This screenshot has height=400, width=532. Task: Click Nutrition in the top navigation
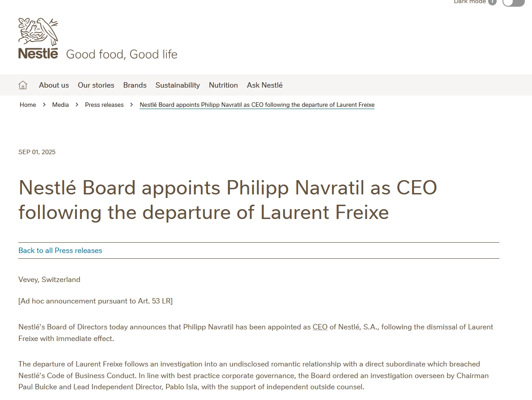pos(223,85)
